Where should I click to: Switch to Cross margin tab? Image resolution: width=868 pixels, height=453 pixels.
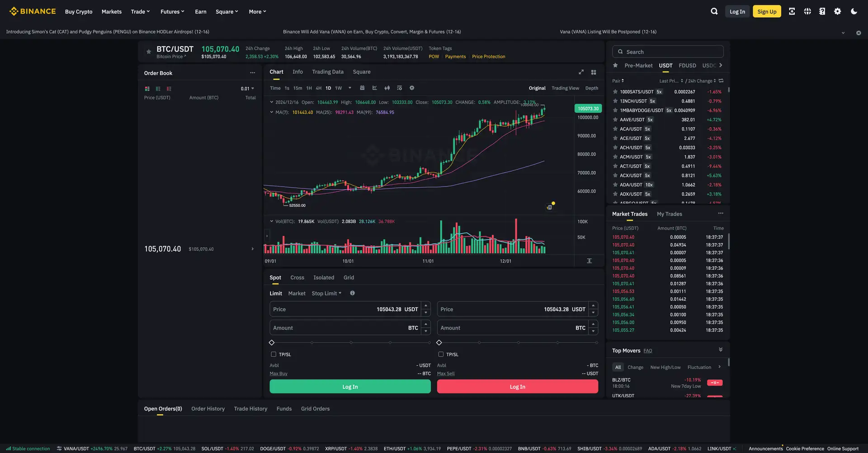coord(297,278)
